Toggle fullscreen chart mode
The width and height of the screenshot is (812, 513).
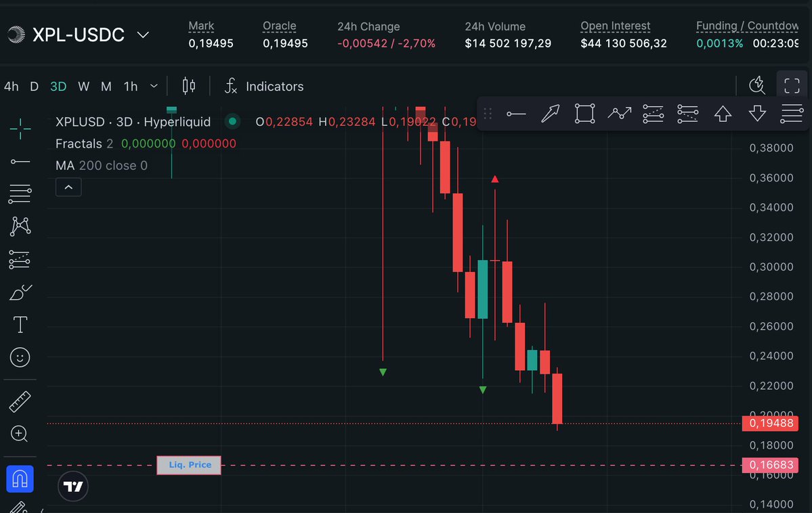pyautogui.click(x=792, y=85)
